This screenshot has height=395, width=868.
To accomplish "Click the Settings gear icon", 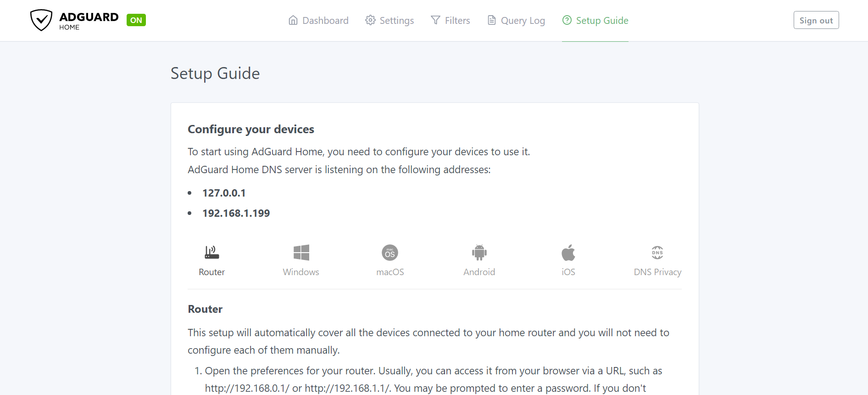I will coord(370,20).
